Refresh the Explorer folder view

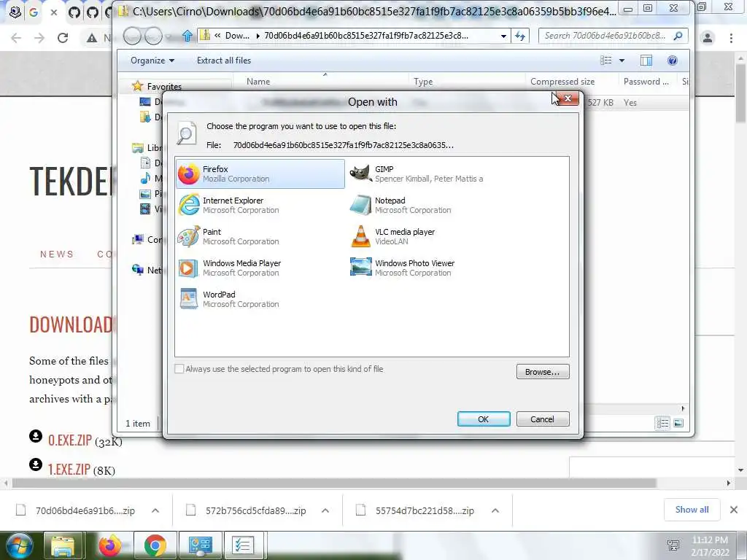point(519,36)
